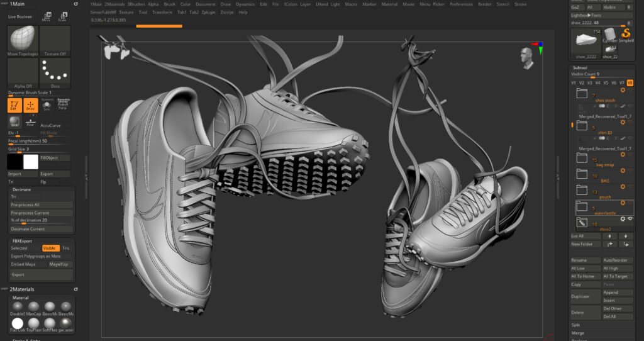Screen dimensions: 644x341
Task: Toggle visibility eye of shoe2 subtool
Action: click(x=630, y=219)
